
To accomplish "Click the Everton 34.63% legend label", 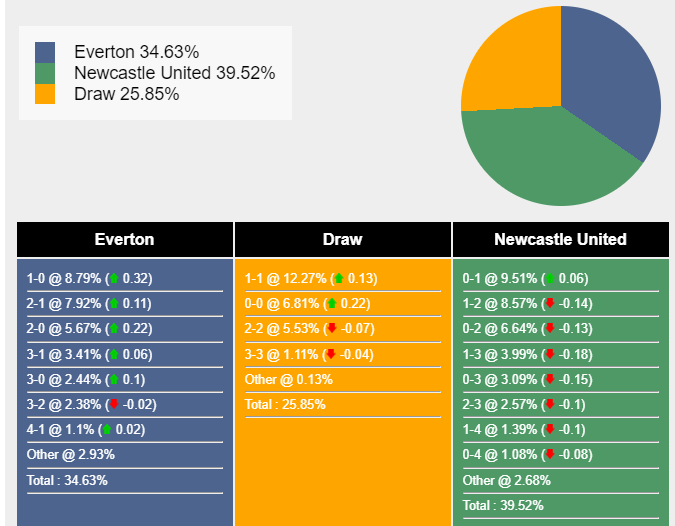I will pyautogui.click(x=148, y=52).
